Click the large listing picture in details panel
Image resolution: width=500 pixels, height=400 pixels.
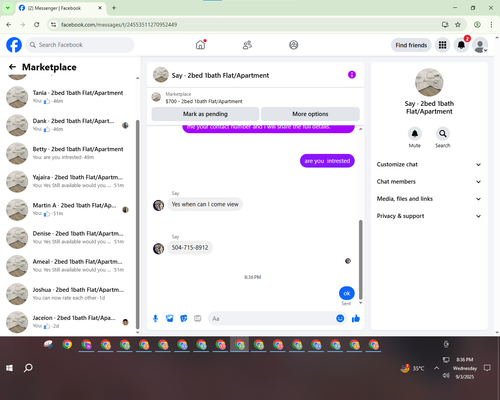429,82
